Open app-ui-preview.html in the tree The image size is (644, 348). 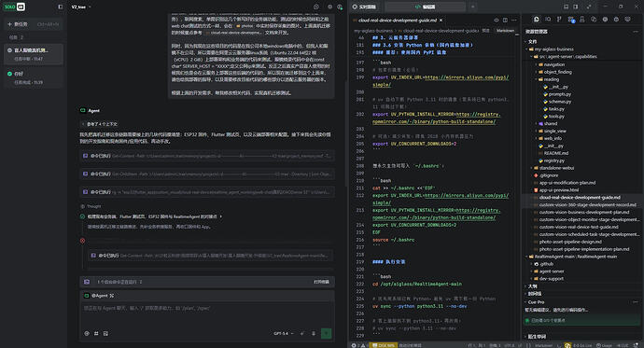click(555, 190)
